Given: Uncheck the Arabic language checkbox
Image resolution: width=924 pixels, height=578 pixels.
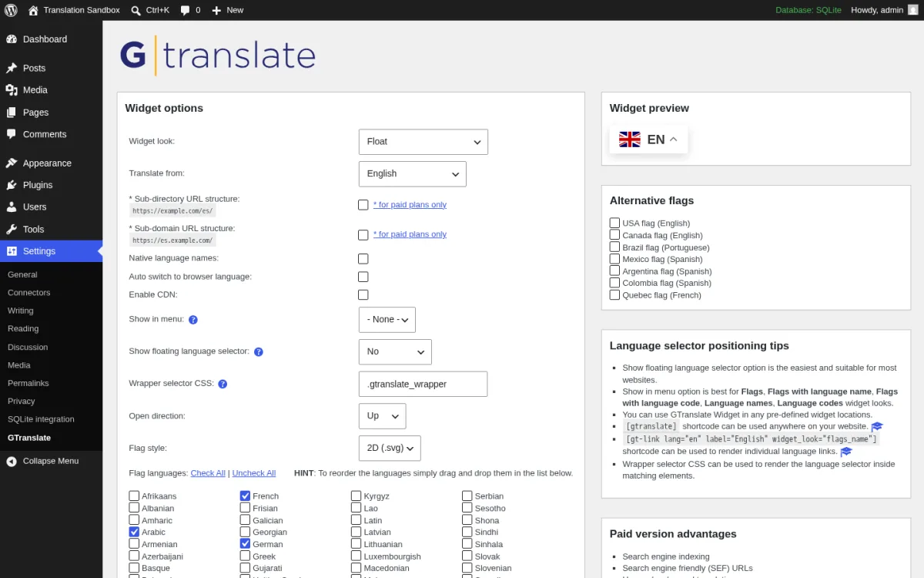Looking at the screenshot, I should [134, 532].
